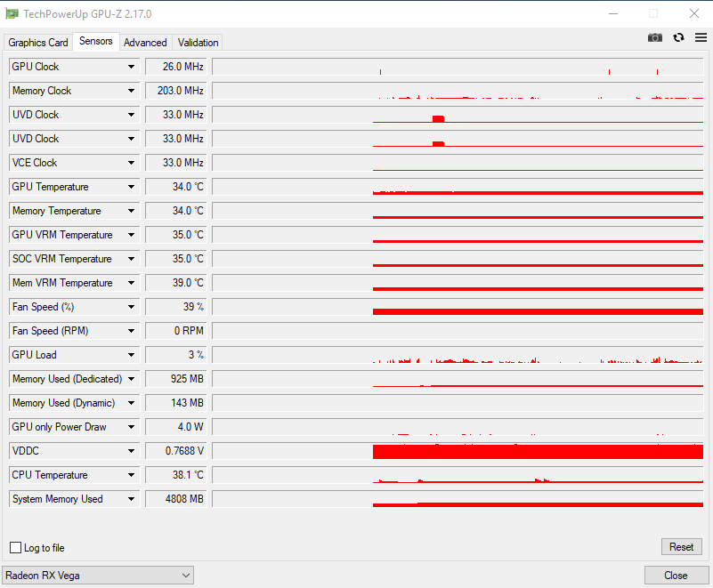Click the Fan Speed (%) history graph
Viewport: 713px width, 588px height.
point(458,307)
